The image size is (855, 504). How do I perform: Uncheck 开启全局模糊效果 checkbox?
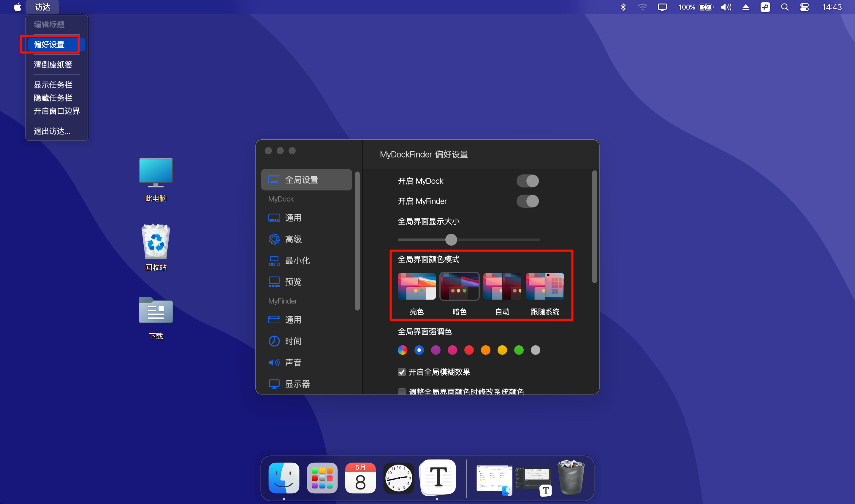402,372
